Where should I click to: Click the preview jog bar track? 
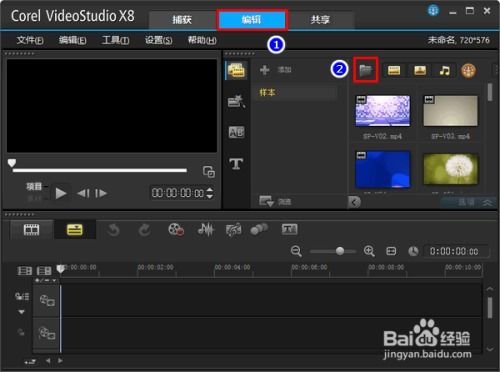100,170
